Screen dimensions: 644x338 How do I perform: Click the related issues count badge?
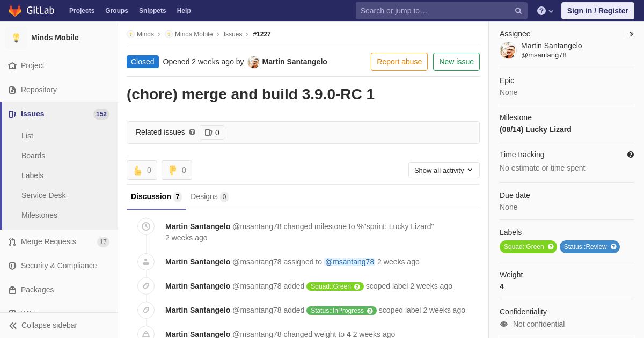point(212,133)
